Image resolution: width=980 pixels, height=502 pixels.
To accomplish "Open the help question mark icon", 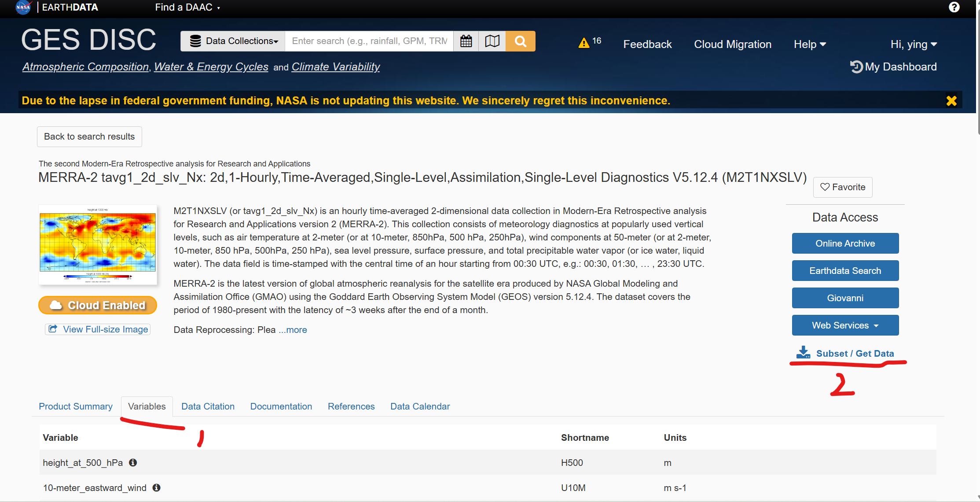I will click(954, 7).
